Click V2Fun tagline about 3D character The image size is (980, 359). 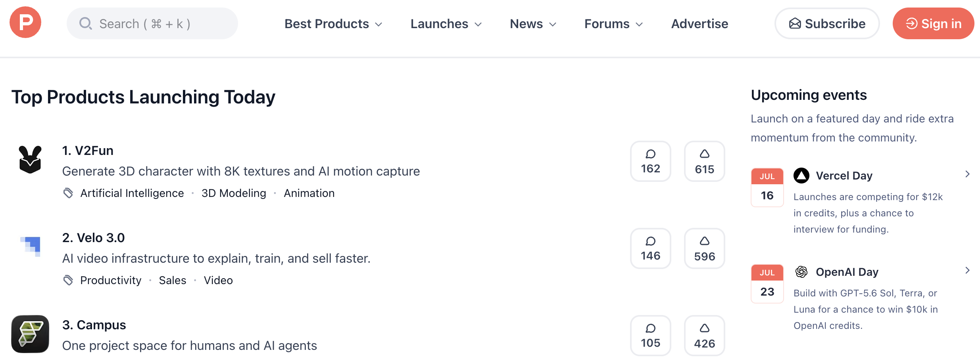pos(241,171)
